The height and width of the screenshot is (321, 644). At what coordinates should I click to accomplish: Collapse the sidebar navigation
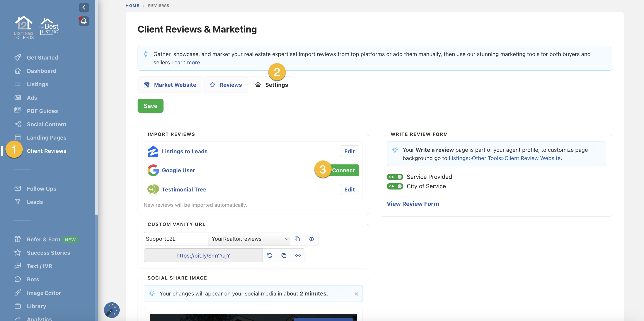[x=84, y=7]
